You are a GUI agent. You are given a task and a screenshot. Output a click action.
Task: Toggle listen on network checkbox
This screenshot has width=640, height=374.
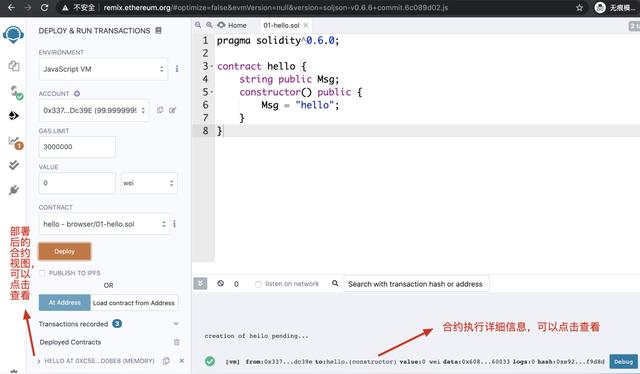[x=258, y=284]
